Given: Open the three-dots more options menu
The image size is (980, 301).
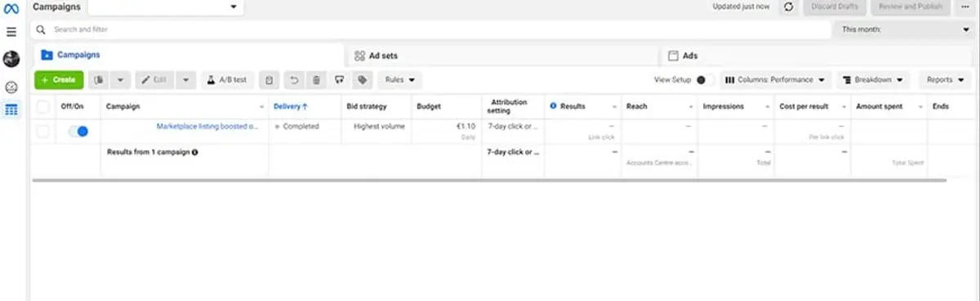Looking at the screenshot, I should pos(966,7).
